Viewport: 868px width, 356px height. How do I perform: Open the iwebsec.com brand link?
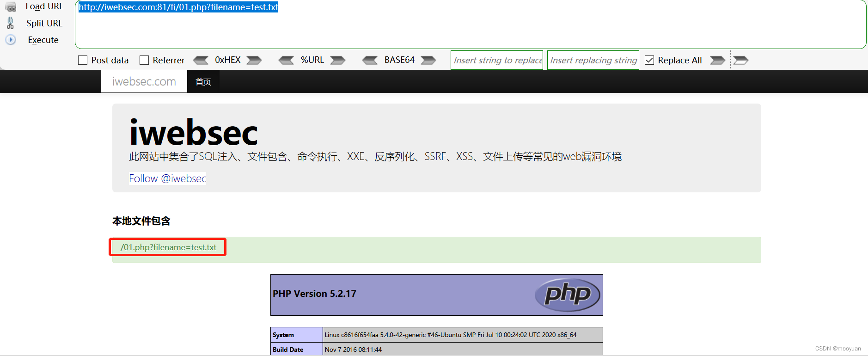(x=144, y=81)
